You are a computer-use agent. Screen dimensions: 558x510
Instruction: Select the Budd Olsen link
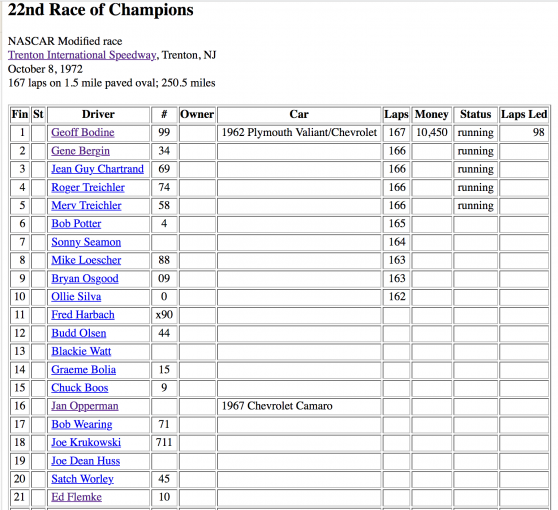(x=79, y=333)
